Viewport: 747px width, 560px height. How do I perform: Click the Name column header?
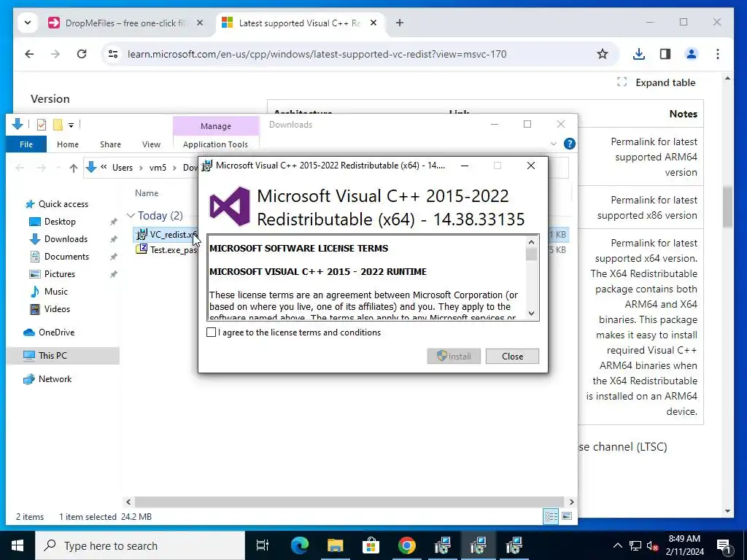(x=147, y=192)
